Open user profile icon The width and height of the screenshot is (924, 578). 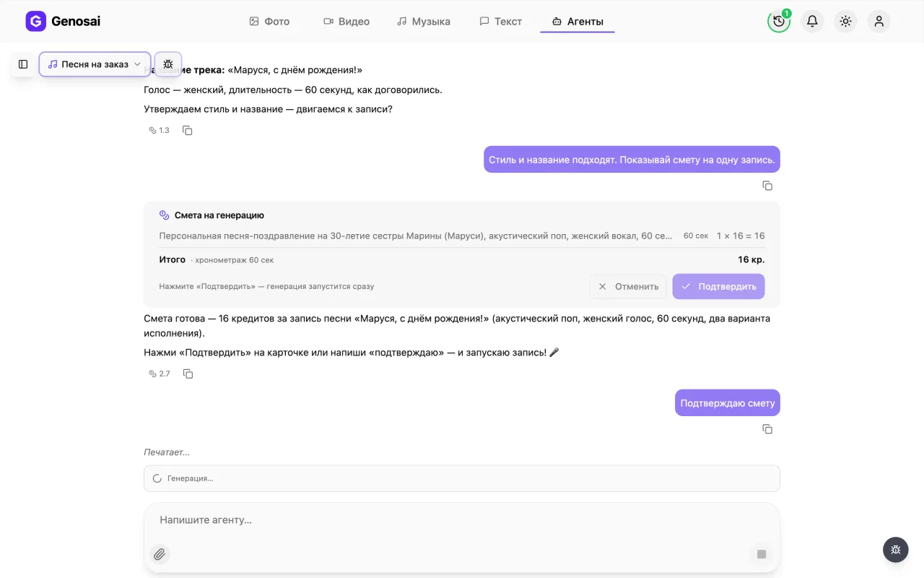click(x=879, y=22)
